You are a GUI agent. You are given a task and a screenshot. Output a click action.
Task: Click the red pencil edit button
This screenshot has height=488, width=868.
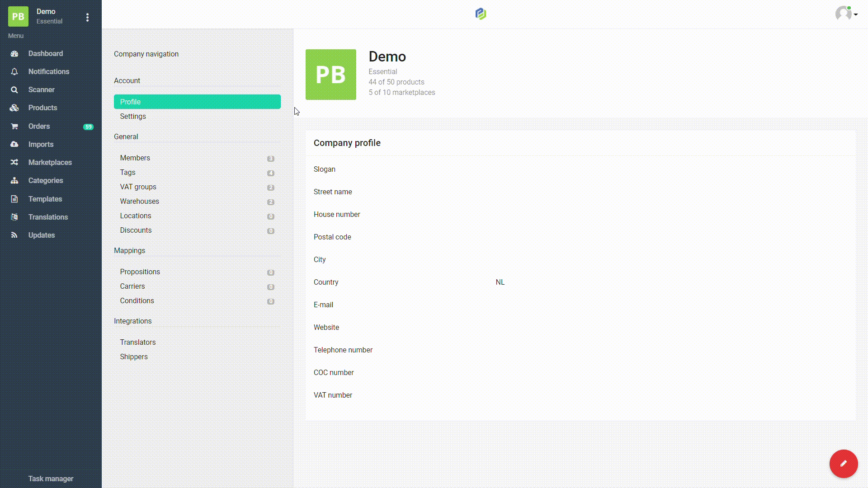coord(844,464)
